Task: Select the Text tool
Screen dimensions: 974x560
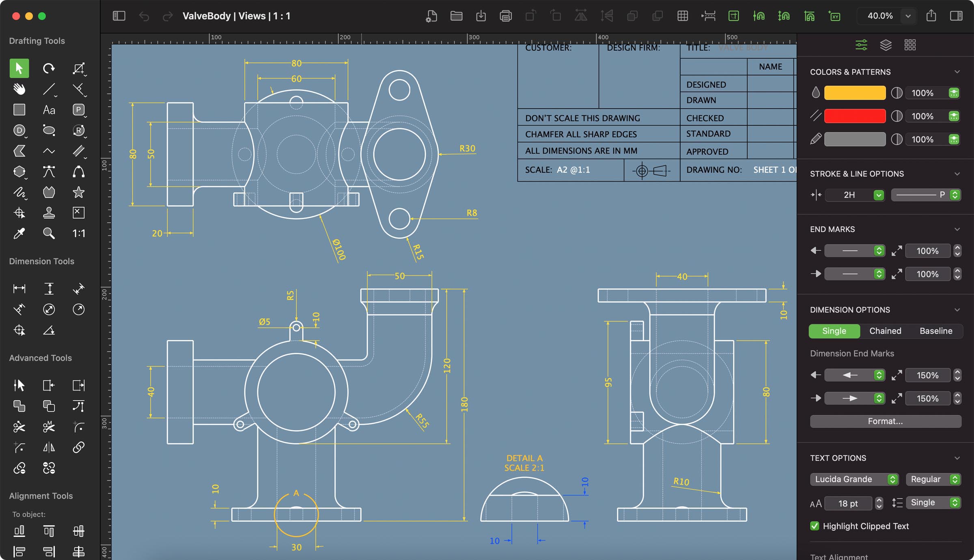Action: point(49,109)
